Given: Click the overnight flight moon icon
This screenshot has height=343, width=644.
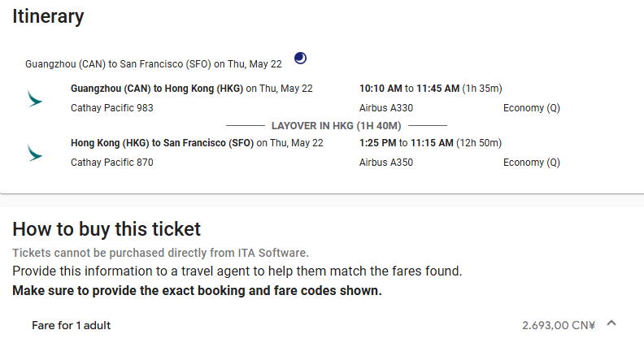Looking at the screenshot, I should pyautogui.click(x=301, y=58).
